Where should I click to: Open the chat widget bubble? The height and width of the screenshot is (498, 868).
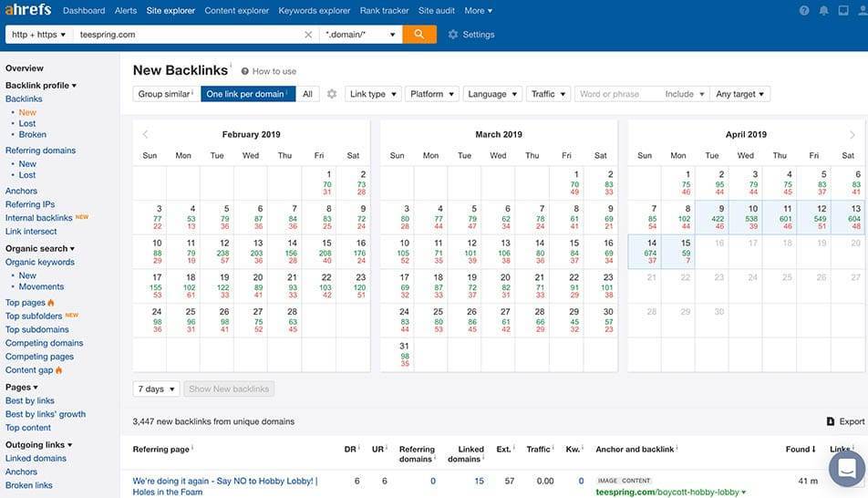click(847, 469)
